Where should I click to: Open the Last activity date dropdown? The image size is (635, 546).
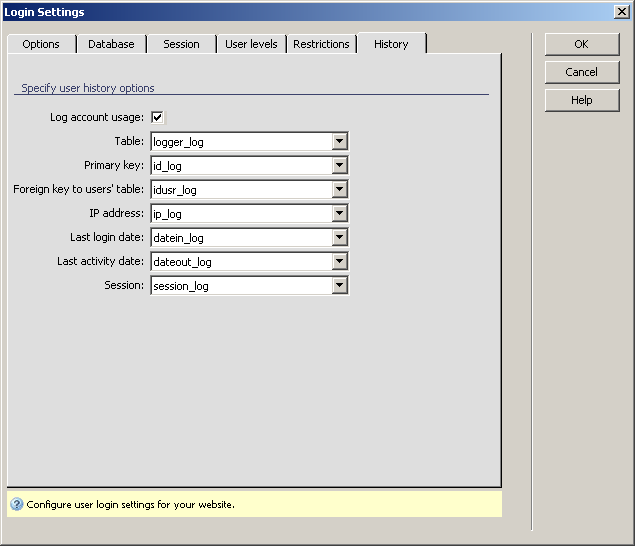tap(340, 262)
